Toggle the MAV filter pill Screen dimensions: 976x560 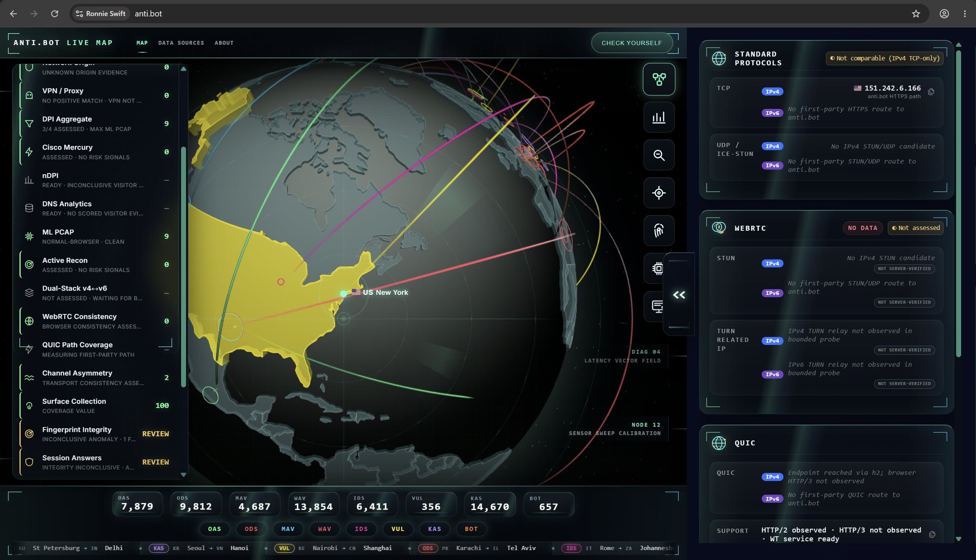click(288, 529)
